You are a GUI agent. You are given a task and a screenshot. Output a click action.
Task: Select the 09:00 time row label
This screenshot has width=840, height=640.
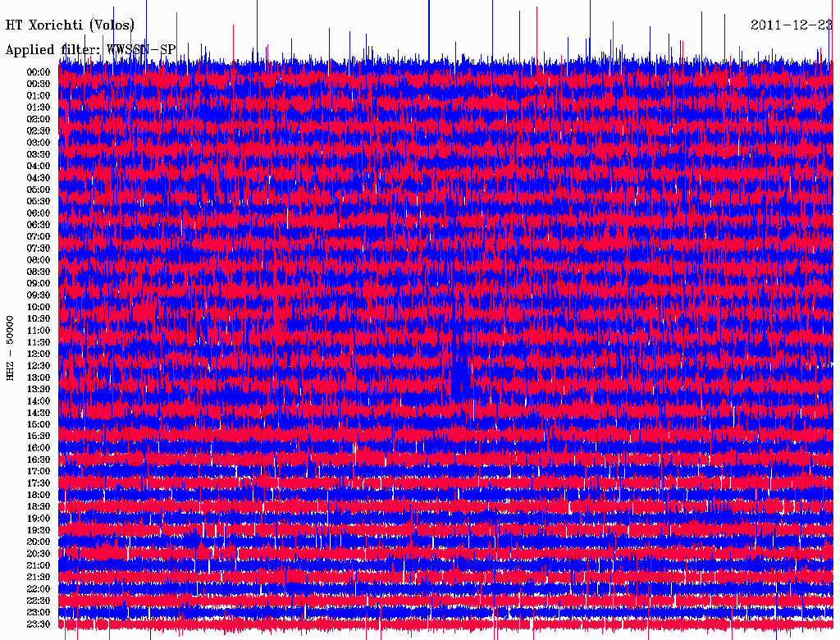(39, 284)
